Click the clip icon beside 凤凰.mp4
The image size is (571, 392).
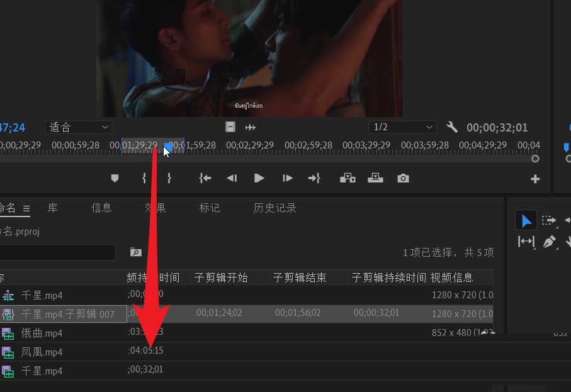tap(8, 352)
